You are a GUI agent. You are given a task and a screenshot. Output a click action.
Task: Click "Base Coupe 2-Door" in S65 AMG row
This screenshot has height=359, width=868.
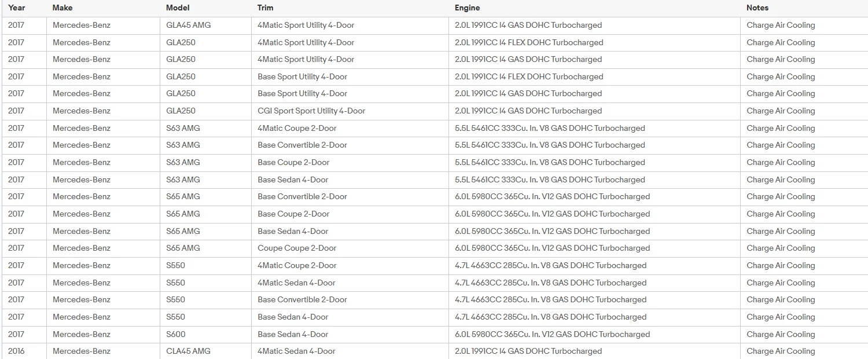293,214
